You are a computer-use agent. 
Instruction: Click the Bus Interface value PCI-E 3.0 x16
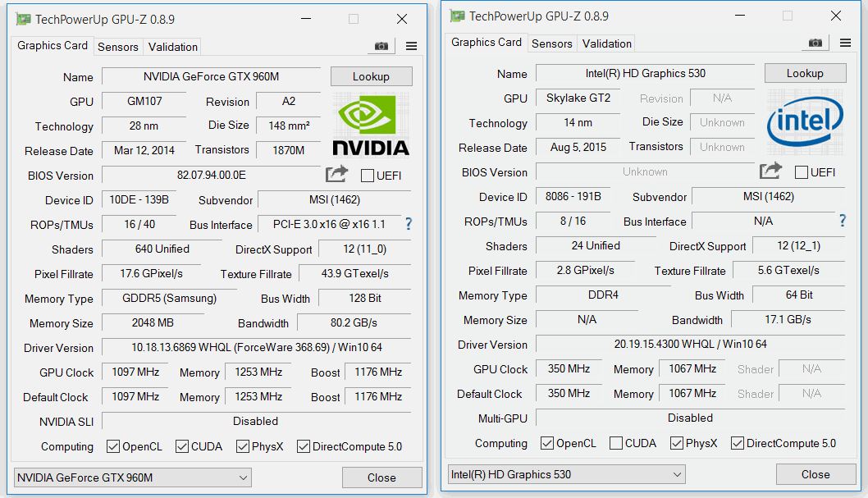(329, 224)
